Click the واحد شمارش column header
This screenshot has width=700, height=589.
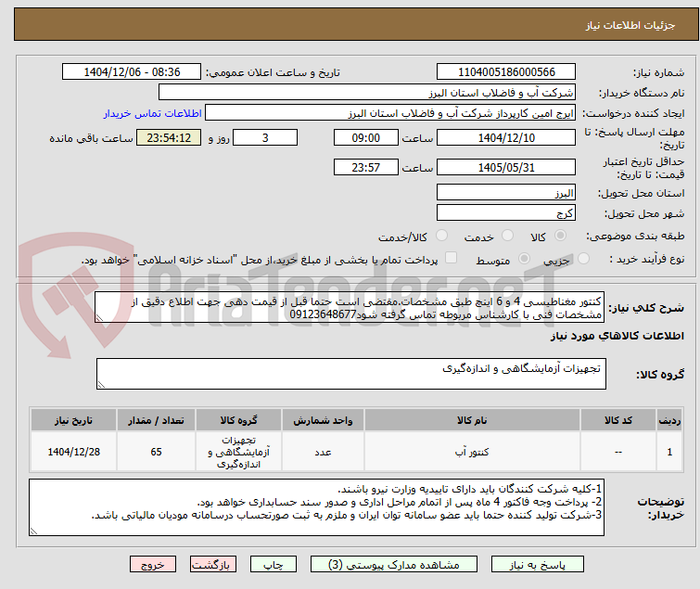pyautogui.click(x=323, y=420)
